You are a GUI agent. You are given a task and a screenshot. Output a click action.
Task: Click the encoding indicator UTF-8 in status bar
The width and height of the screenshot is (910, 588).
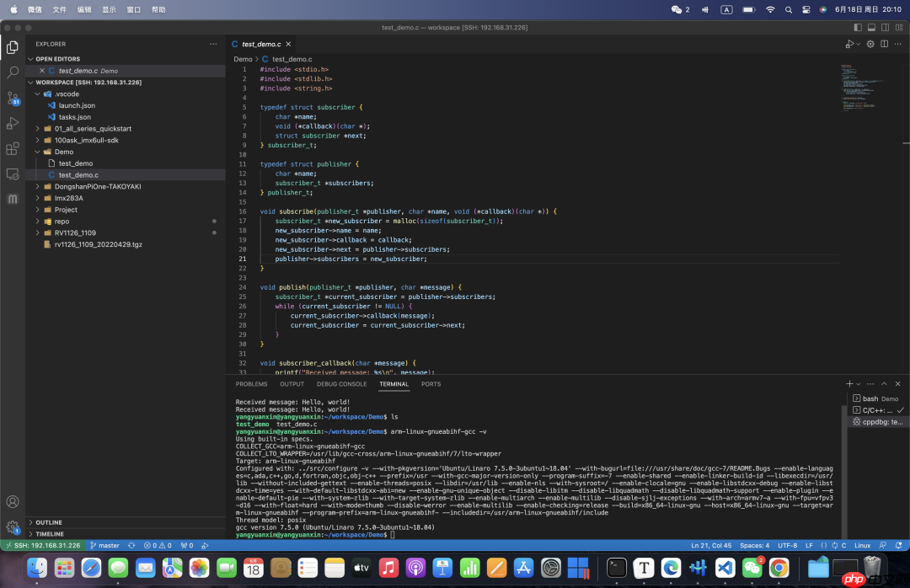(x=786, y=545)
